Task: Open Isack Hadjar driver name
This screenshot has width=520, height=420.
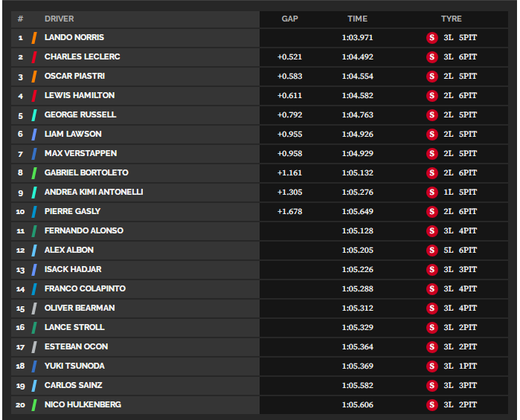Action: pos(73,269)
